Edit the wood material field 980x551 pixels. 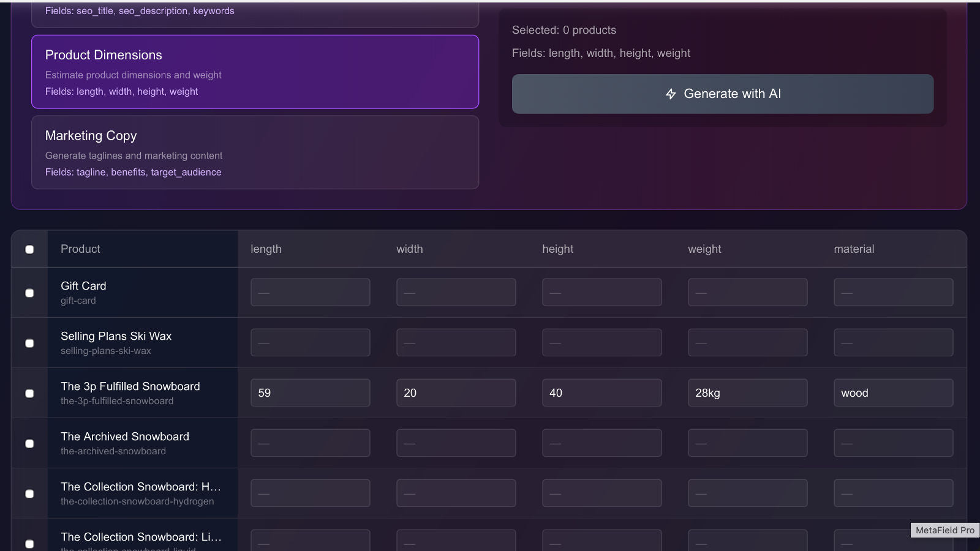[893, 392]
